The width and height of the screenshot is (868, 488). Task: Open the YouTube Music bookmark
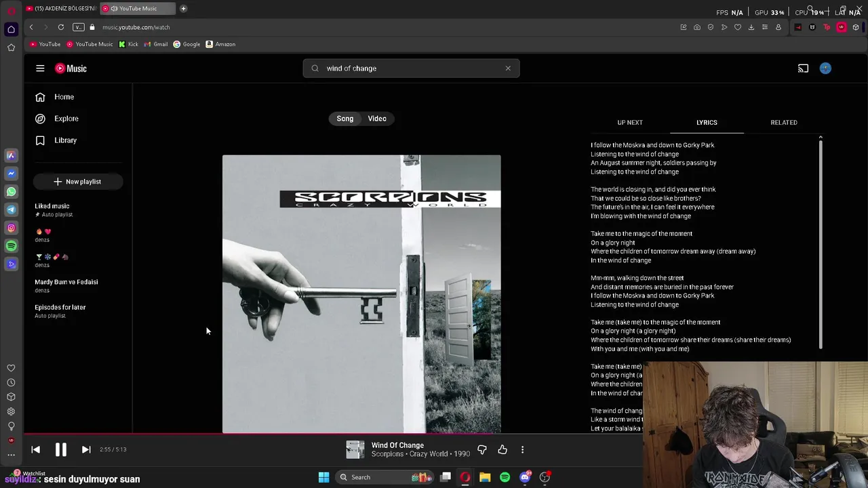pyautogui.click(x=90, y=44)
